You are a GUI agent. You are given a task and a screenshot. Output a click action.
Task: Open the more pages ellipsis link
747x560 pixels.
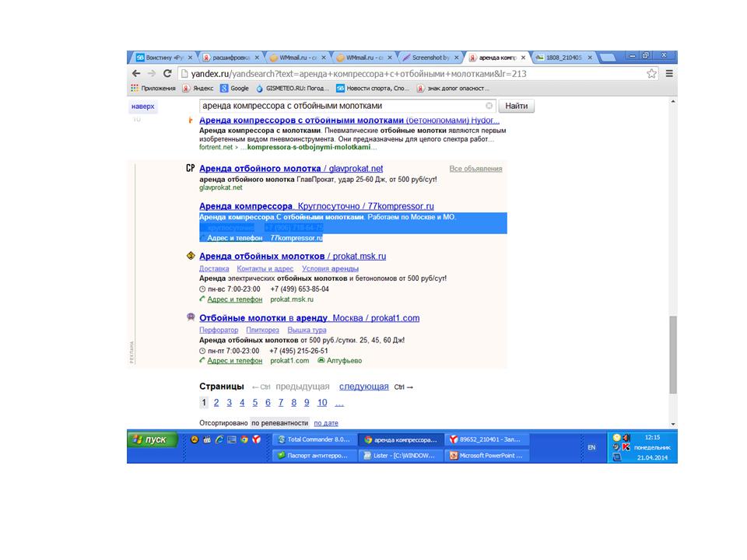[339, 404]
